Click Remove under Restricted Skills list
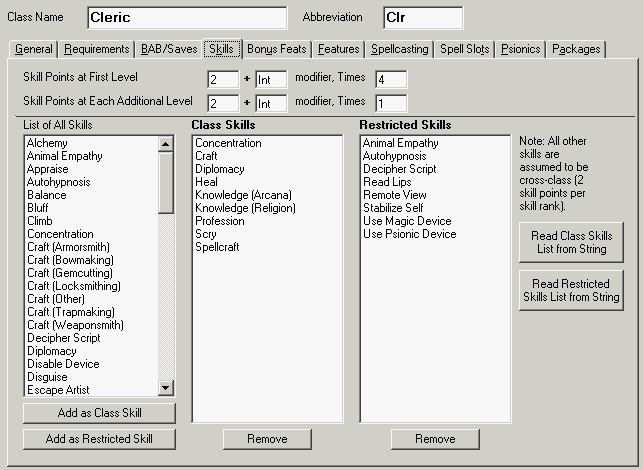The image size is (643, 470). point(435,439)
